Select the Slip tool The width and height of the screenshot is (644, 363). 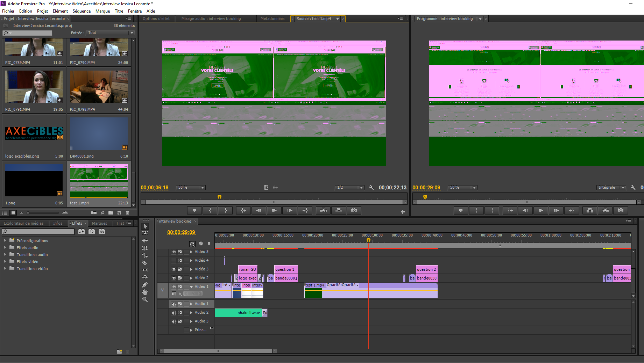point(145,270)
